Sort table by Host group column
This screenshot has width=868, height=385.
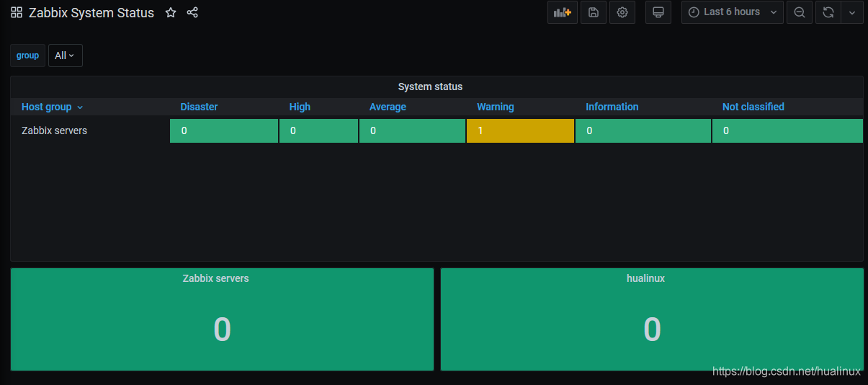[x=52, y=107]
